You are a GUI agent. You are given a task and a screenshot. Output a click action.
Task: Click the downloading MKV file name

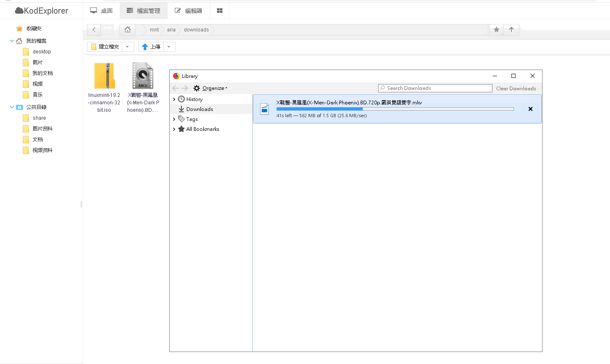click(x=349, y=103)
